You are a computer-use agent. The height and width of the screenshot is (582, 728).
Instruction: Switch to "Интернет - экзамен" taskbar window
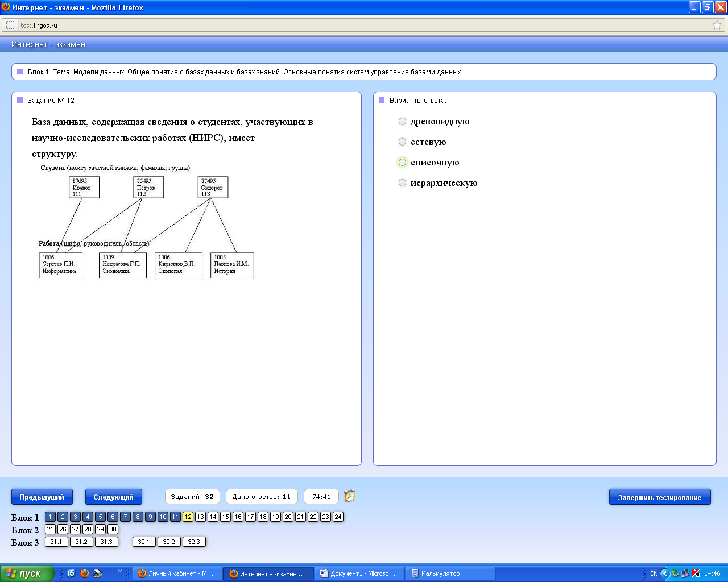click(x=268, y=573)
